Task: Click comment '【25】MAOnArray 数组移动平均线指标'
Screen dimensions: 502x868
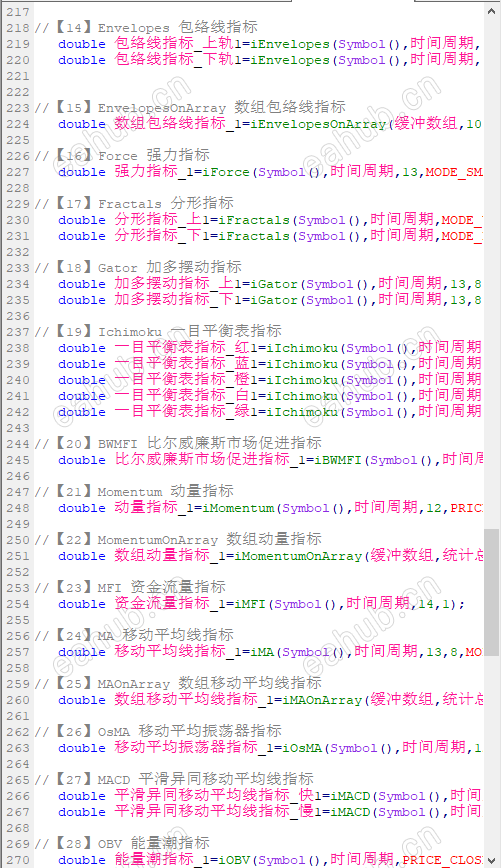Action: coord(178,684)
